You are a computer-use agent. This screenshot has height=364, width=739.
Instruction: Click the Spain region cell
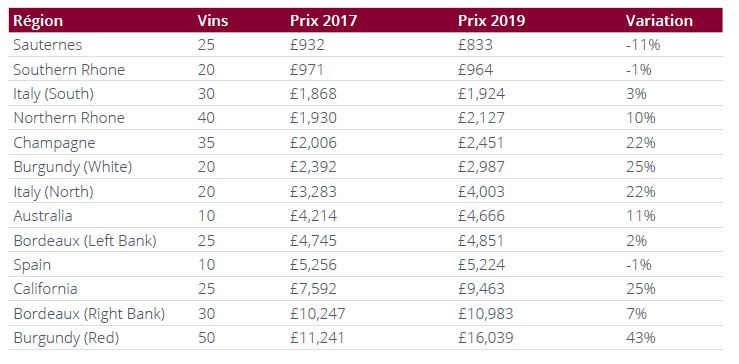click(32, 265)
